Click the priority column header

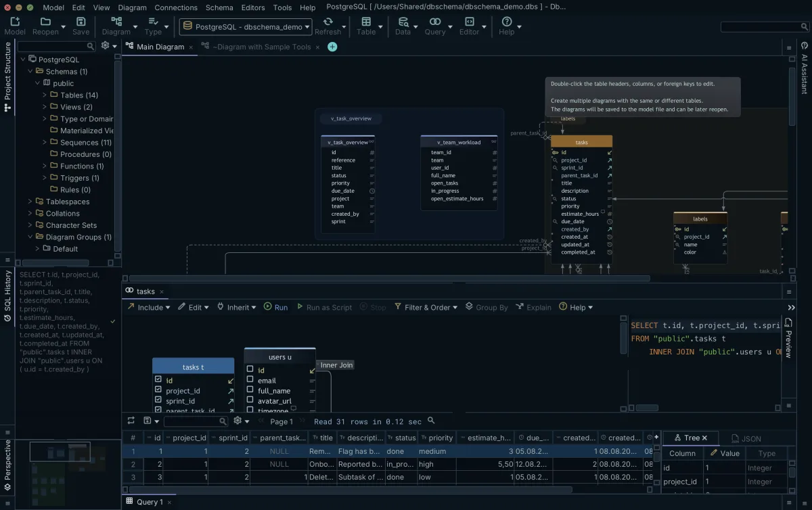click(436, 438)
